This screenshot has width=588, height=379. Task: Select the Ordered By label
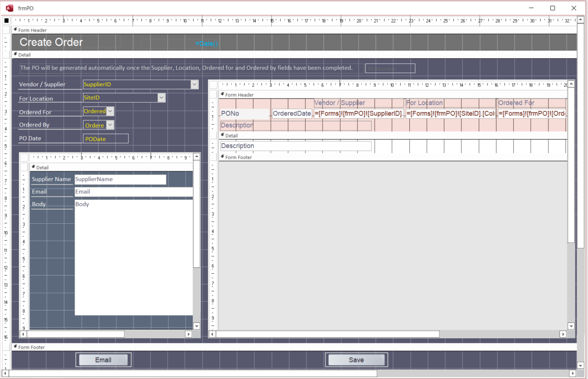click(x=50, y=125)
